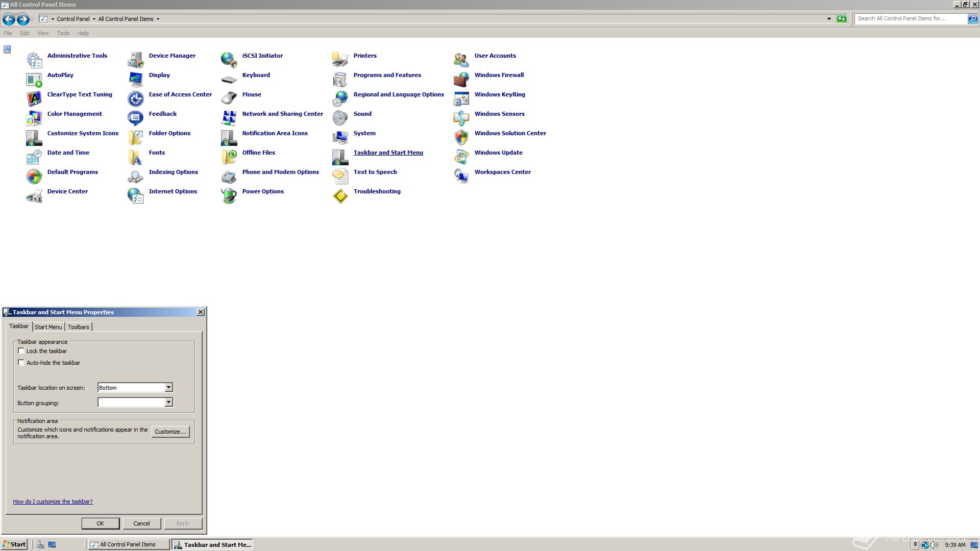Click the address bar Refresh button
Viewport: 980px width, 551px height.
842,19
